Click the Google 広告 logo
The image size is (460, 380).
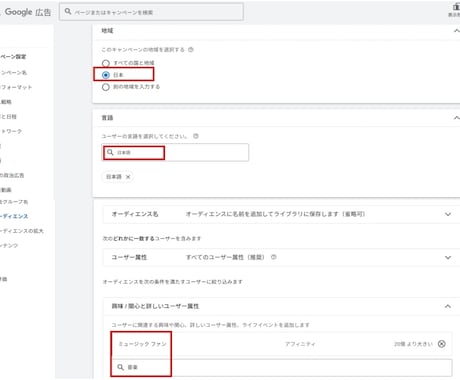(27, 12)
